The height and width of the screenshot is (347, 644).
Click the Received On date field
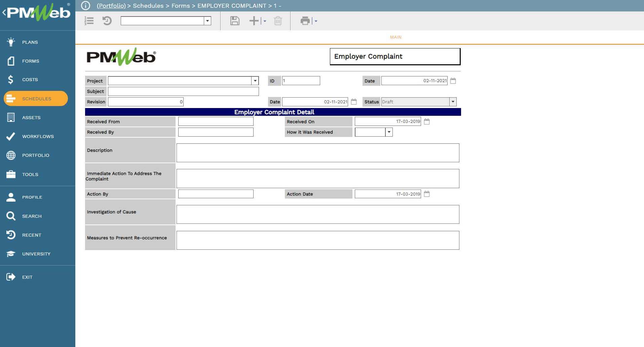pos(388,122)
